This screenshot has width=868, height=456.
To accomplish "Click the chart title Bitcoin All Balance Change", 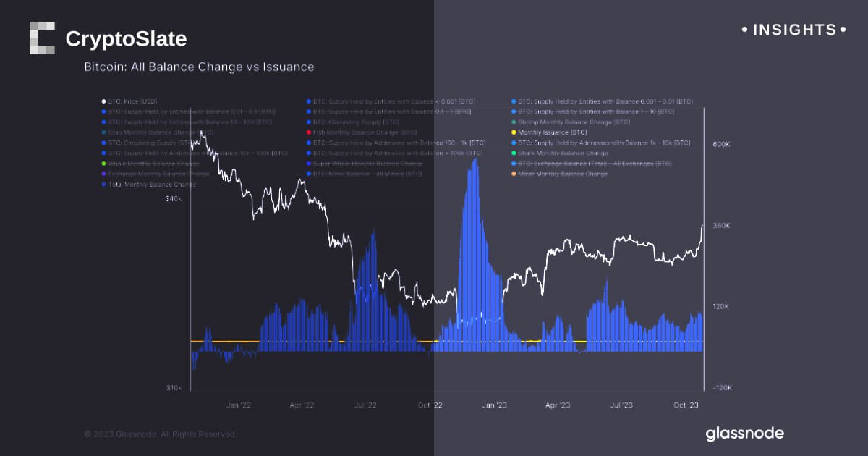I will coord(199,67).
